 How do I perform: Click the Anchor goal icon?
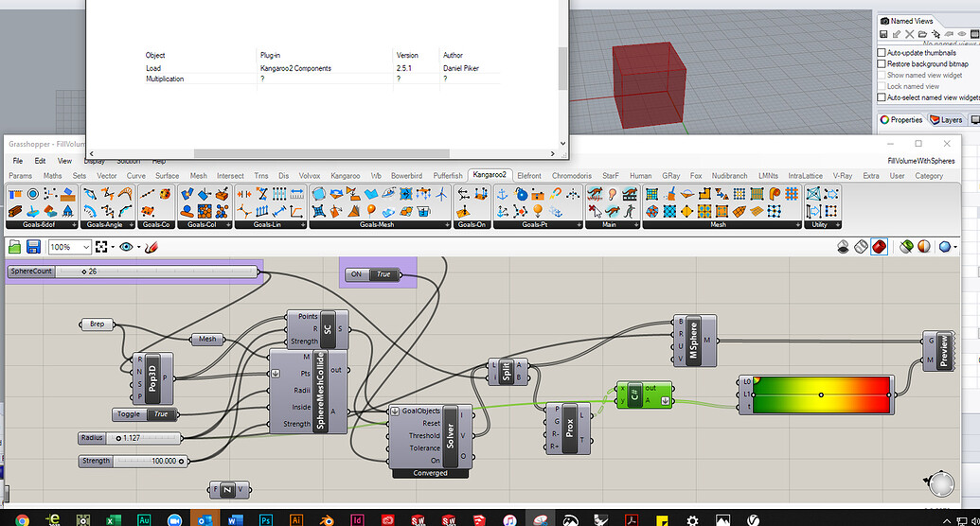[502, 194]
